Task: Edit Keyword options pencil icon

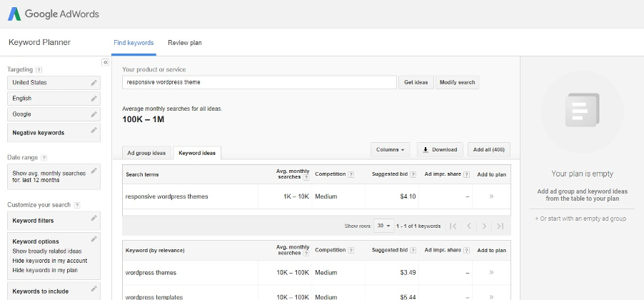Action: 94,239
